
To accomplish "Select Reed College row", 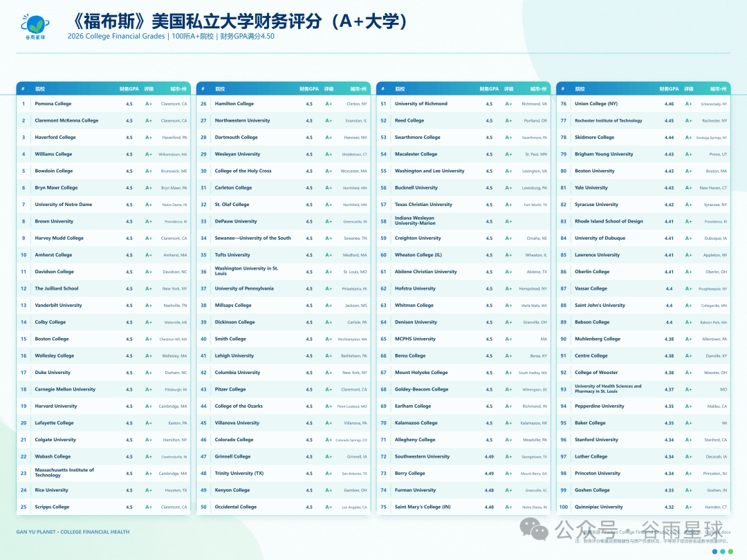I will point(409,120).
